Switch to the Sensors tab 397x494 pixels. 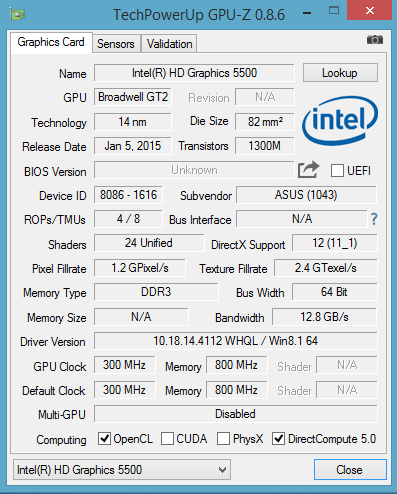coord(116,44)
